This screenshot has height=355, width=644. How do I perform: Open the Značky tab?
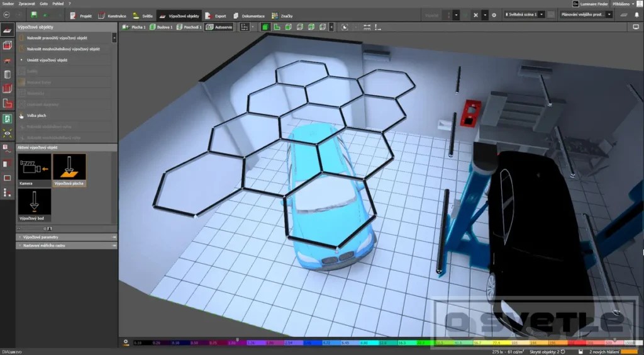click(282, 16)
